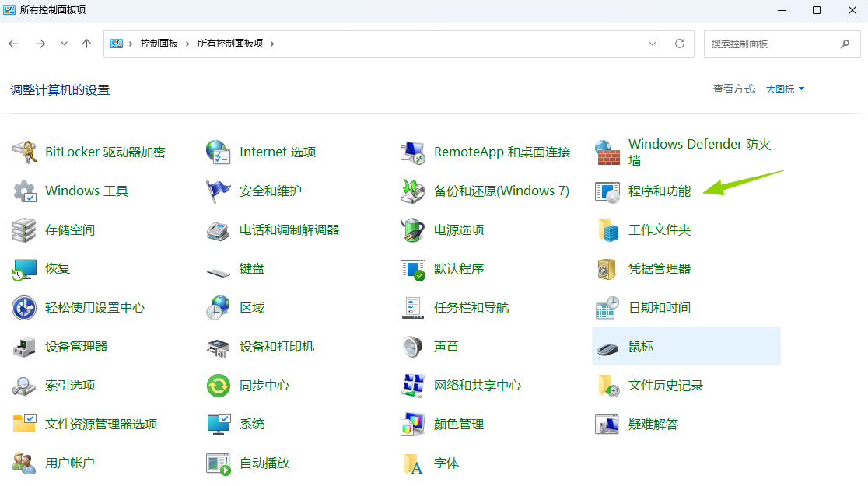Click the Windows Defender 防火墙 icon

click(x=607, y=152)
